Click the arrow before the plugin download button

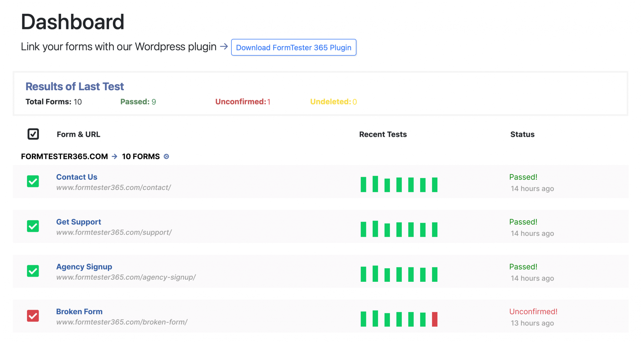click(x=224, y=47)
